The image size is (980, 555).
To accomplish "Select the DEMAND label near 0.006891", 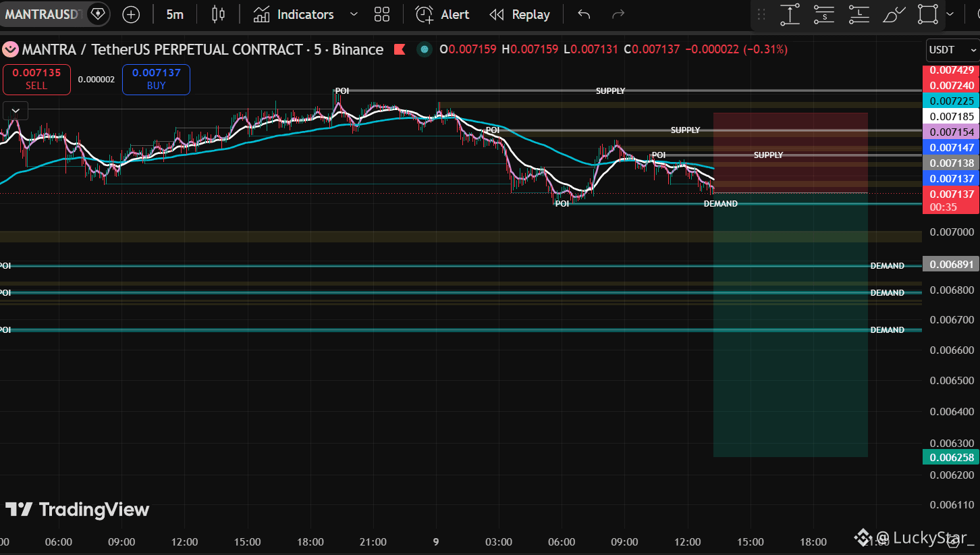I will click(x=887, y=266).
